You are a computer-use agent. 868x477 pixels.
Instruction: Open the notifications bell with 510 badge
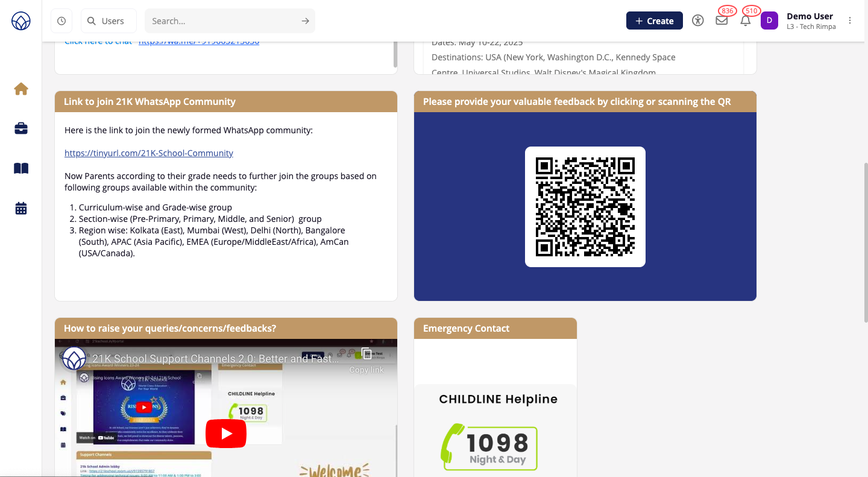pyautogui.click(x=746, y=21)
